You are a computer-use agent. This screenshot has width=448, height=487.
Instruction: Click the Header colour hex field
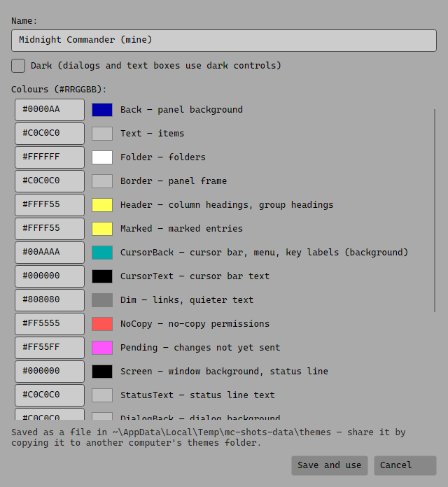pyautogui.click(x=50, y=205)
